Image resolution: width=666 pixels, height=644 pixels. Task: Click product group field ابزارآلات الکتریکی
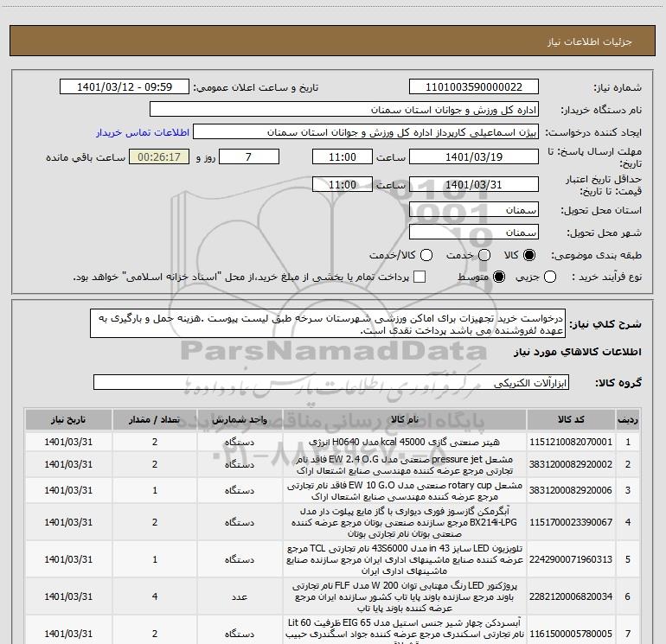(x=331, y=382)
